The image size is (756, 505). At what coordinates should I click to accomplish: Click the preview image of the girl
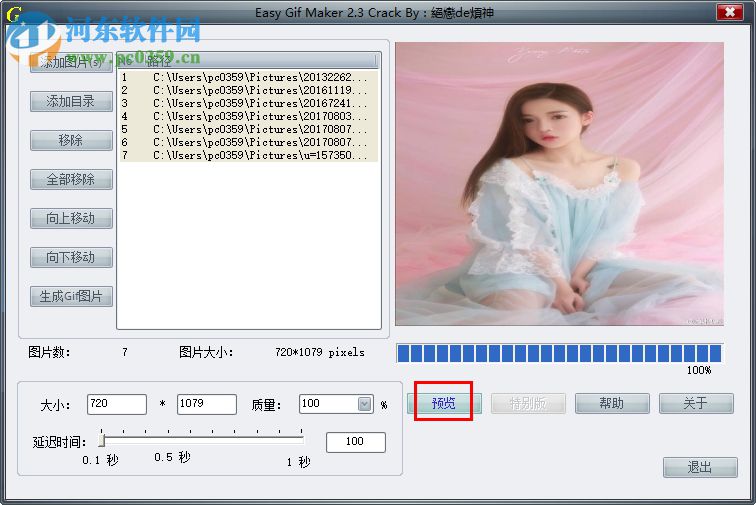[559, 184]
